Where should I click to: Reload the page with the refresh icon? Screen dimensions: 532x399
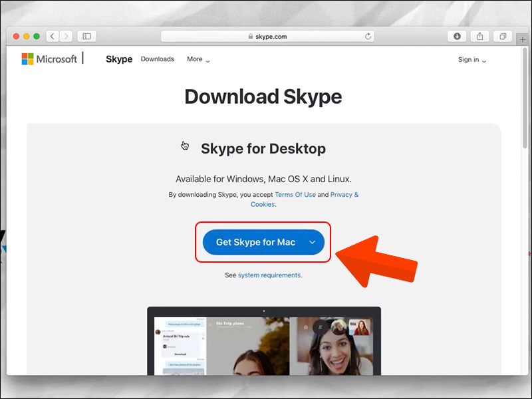[368, 37]
